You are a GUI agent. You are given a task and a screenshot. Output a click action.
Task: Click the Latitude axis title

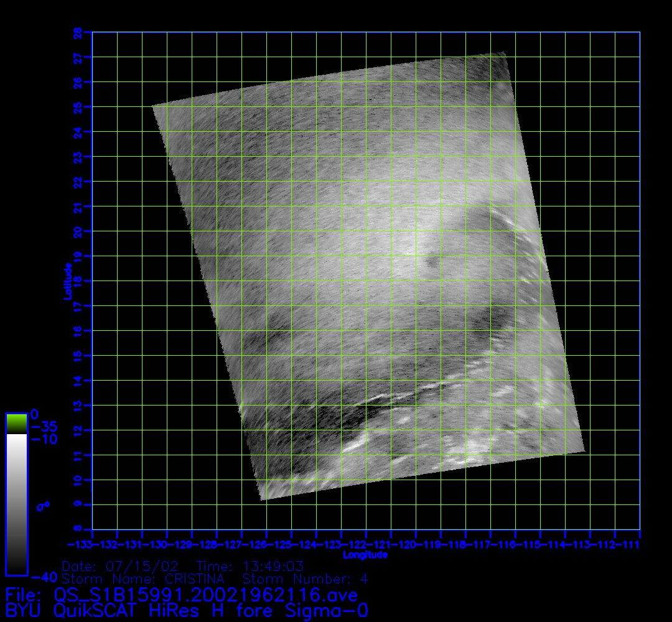pyautogui.click(x=67, y=281)
